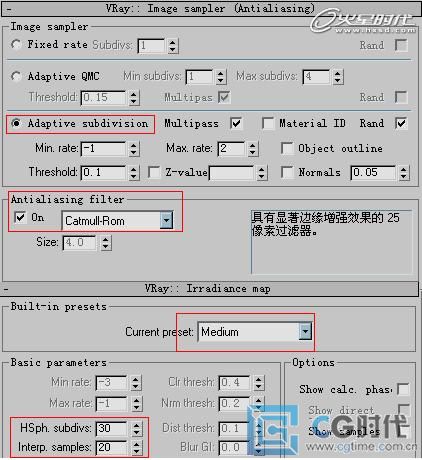Click the Chinese filter description text box
Image resolution: width=422 pixels, height=460 pixels.
point(331,242)
